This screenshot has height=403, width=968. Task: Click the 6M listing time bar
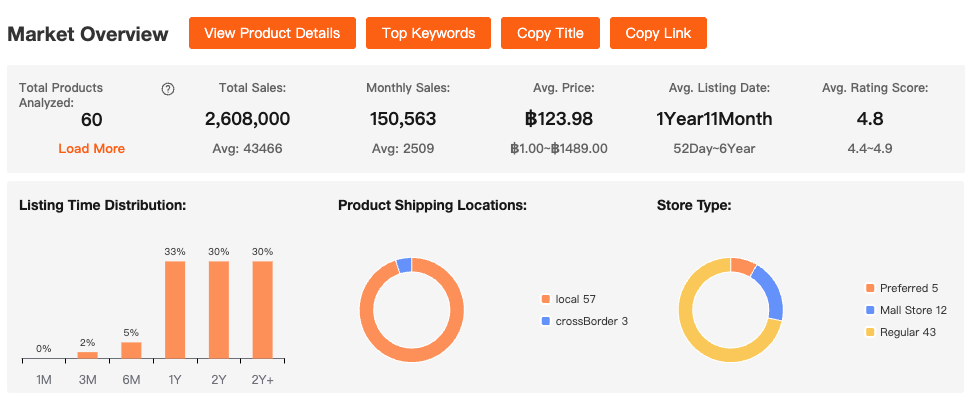(x=131, y=350)
